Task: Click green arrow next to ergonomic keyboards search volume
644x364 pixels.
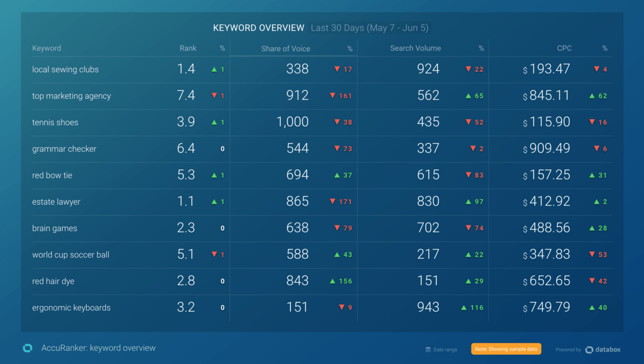Action: [x=463, y=308]
